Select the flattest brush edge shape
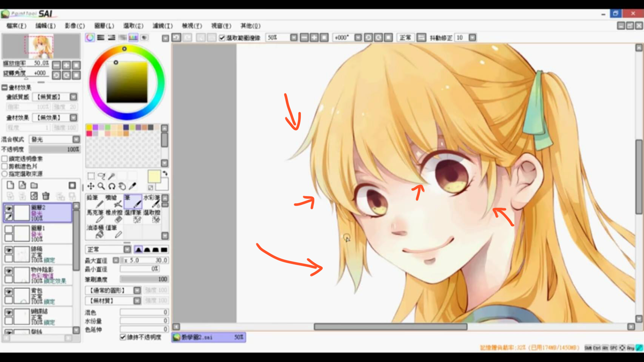Screen dimensions: 644x362 164,250
